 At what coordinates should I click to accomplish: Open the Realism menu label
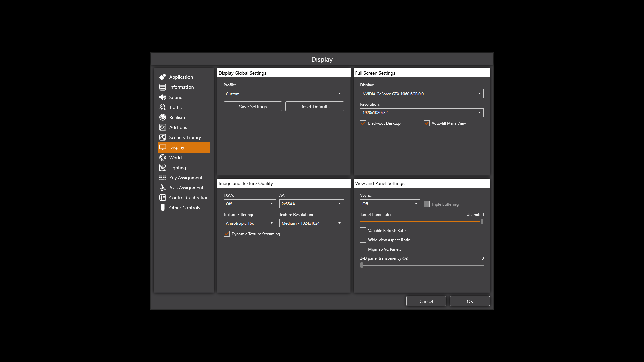pos(177,117)
